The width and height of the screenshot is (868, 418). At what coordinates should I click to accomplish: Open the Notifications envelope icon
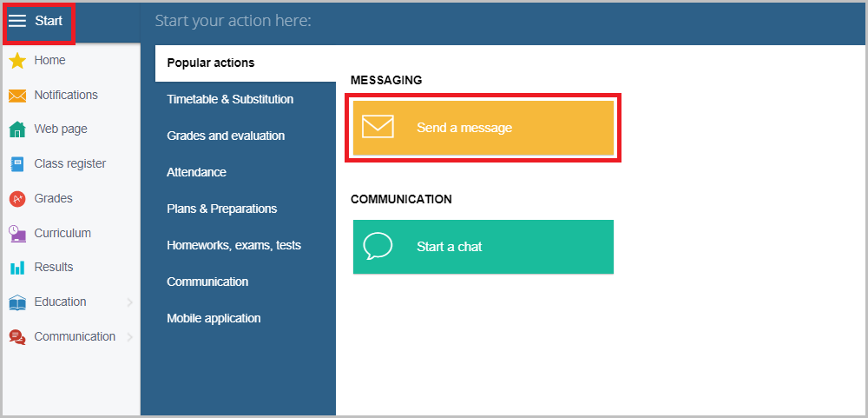pyautogui.click(x=17, y=96)
